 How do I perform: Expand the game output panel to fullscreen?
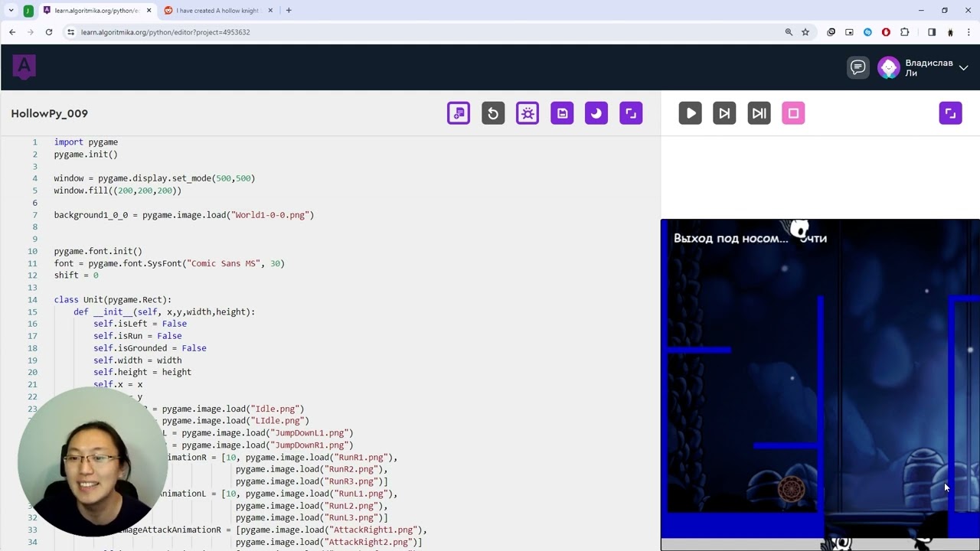click(x=950, y=113)
